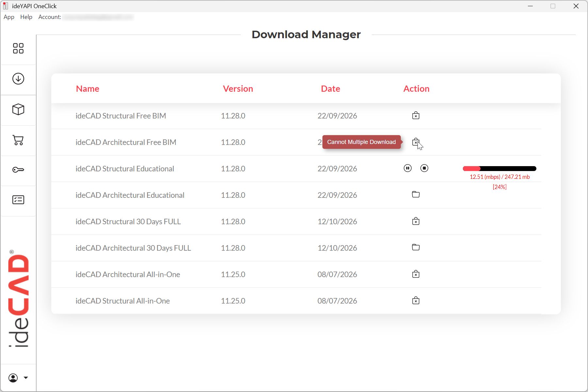Select the ideCAD Architectural 30 Days FULL name

pyautogui.click(x=133, y=248)
